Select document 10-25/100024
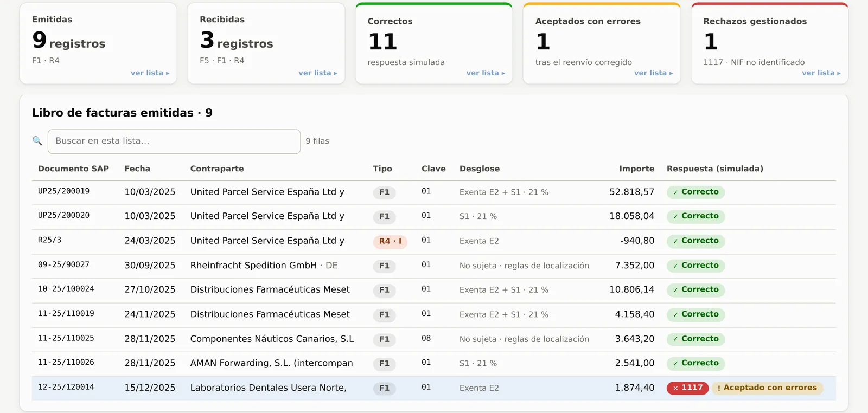Image resolution: width=868 pixels, height=413 pixels. click(66, 289)
